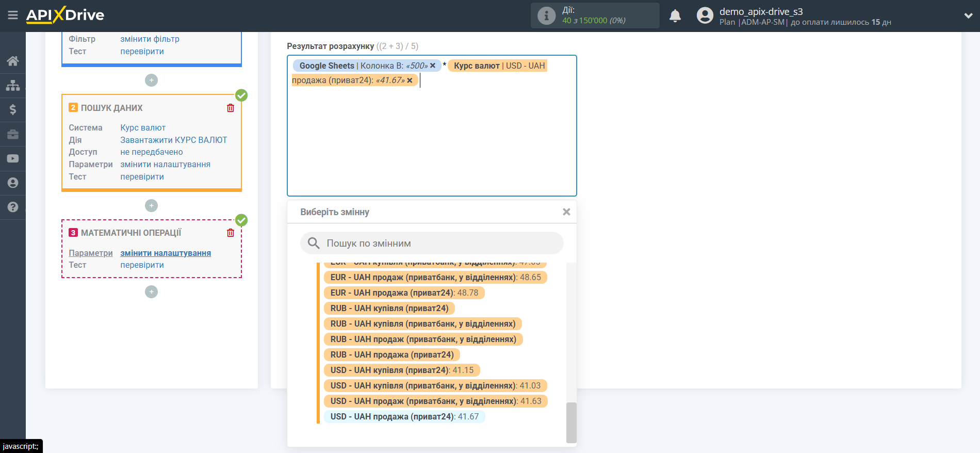Add a step above Пошук даних
The height and width of the screenshot is (453, 980).
point(151,80)
